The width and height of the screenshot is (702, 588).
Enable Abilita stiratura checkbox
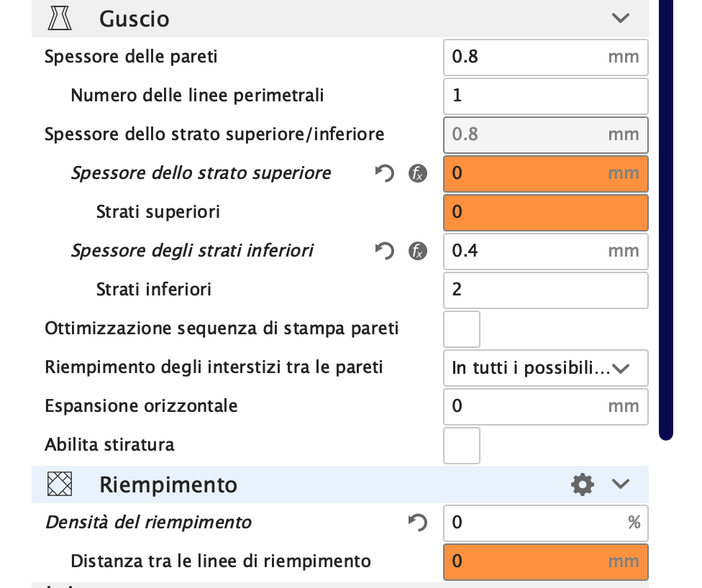[x=462, y=446]
